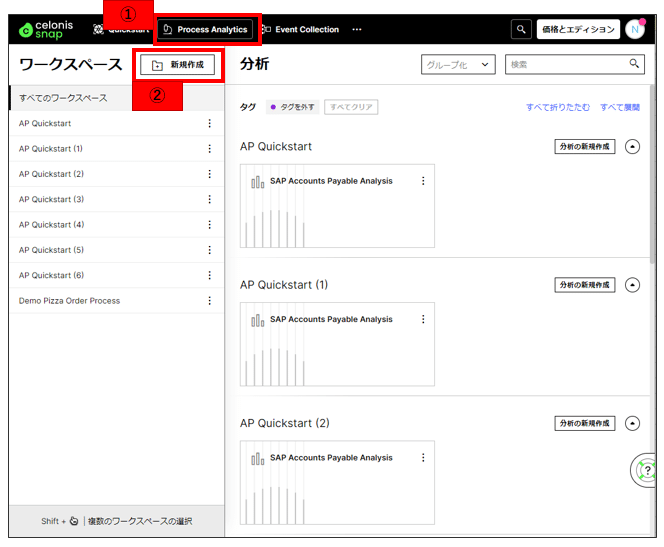Click chart icon on AP Quickstart (2) analysis card
This screenshot has height=547, width=664.
pyautogui.click(x=257, y=459)
